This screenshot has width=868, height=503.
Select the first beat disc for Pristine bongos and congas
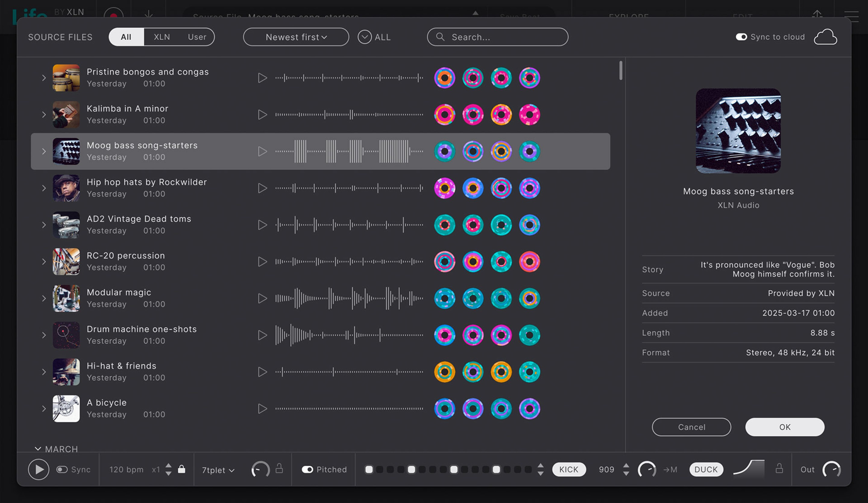click(444, 78)
